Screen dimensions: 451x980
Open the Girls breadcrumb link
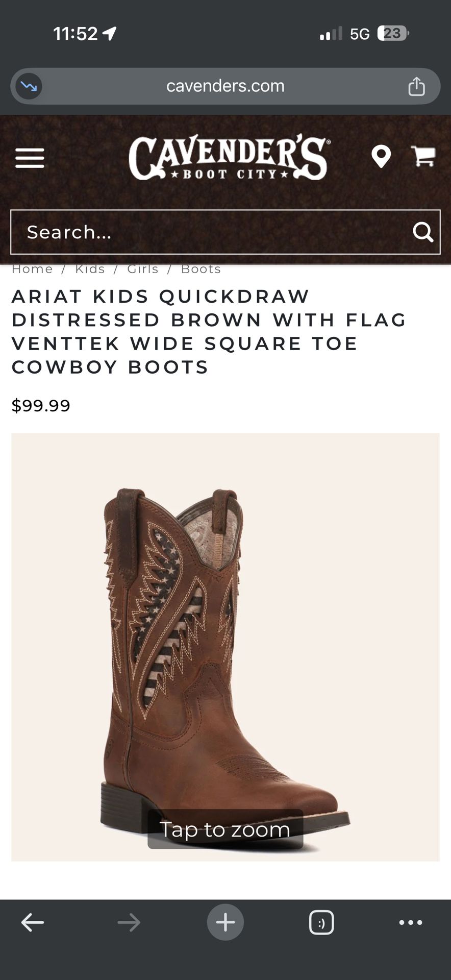click(x=143, y=269)
